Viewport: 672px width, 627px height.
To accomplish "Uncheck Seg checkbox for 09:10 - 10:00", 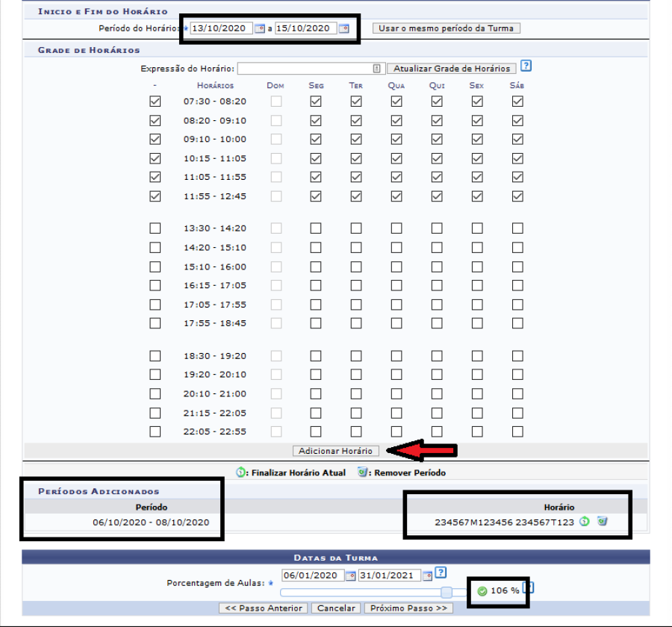I will coord(316,140).
